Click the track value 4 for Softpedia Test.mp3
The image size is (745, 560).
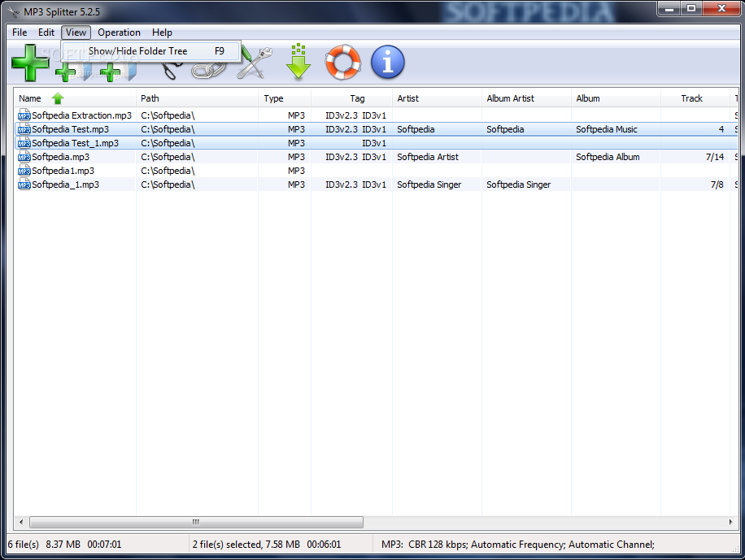(x=721, y=129)
